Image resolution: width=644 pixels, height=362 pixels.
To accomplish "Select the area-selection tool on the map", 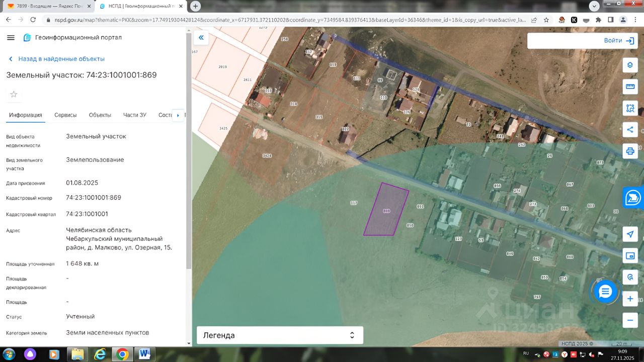I will pos(630,108).
